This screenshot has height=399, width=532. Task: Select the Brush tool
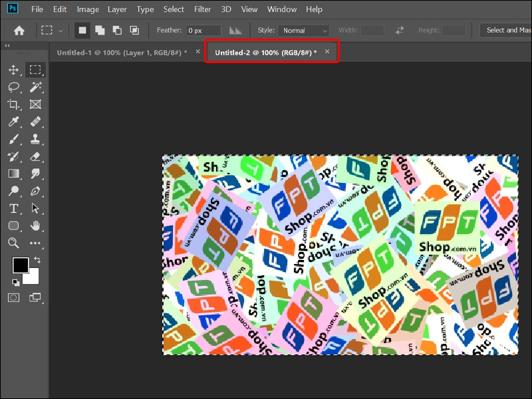[x=13, y=140]
